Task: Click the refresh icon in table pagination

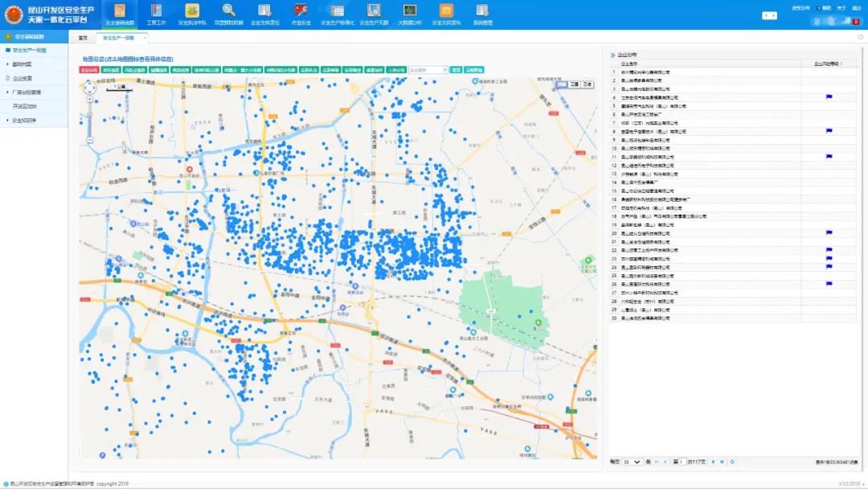Action: coord(732,462)
